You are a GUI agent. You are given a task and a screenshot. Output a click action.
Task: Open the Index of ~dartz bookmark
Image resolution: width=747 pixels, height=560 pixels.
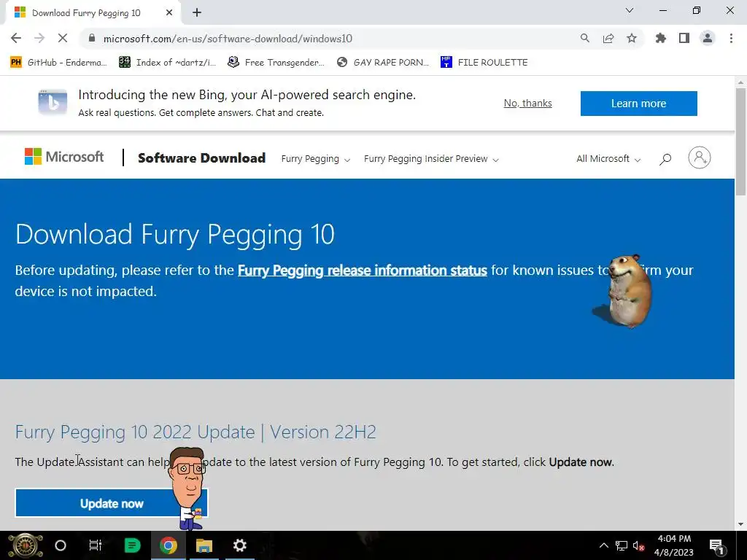pyautogui.click(x=167, y=63)
